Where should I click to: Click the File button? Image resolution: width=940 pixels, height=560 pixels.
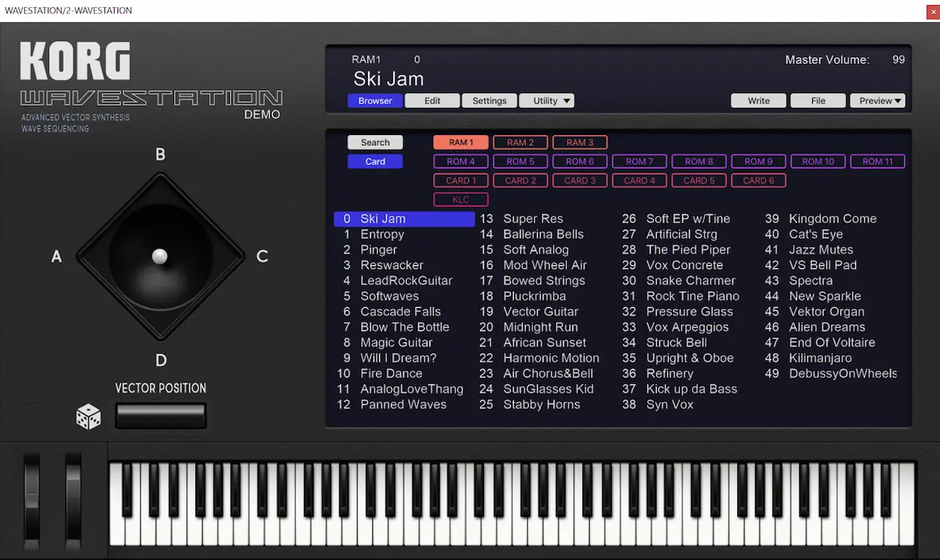818,101
